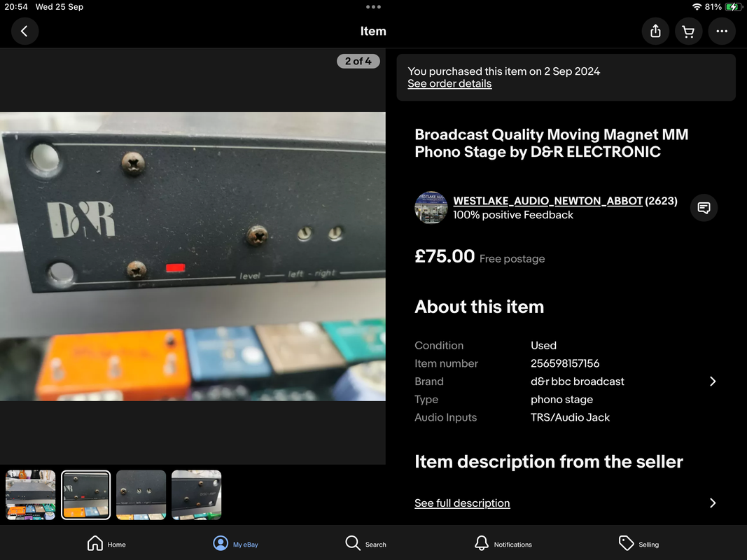The height and width of the screenshot is (560, 747).
Task: Tap the £75.00 price text
Action: 445,257
